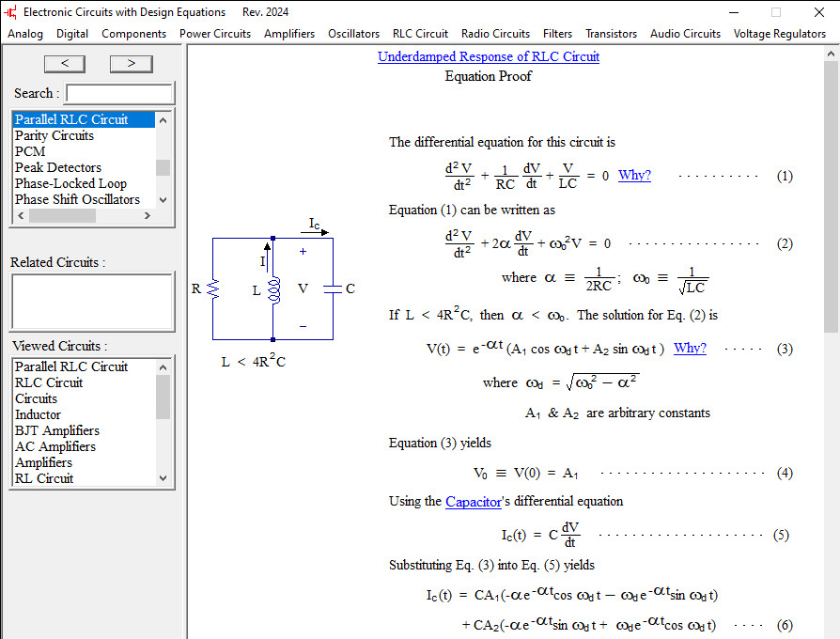
Task: Open the Filters menu
Action: 557,34
